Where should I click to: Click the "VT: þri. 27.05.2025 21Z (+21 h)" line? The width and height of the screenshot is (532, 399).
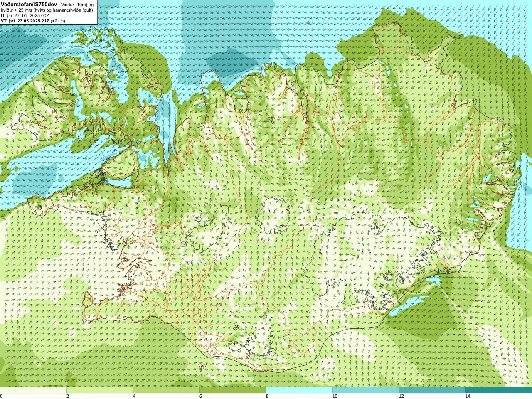tap(33, 20)
